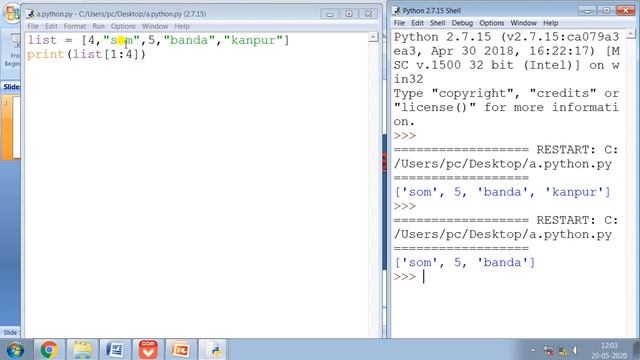
Task: Open File menu in a.python.py editor
Action: coord(33,26)
